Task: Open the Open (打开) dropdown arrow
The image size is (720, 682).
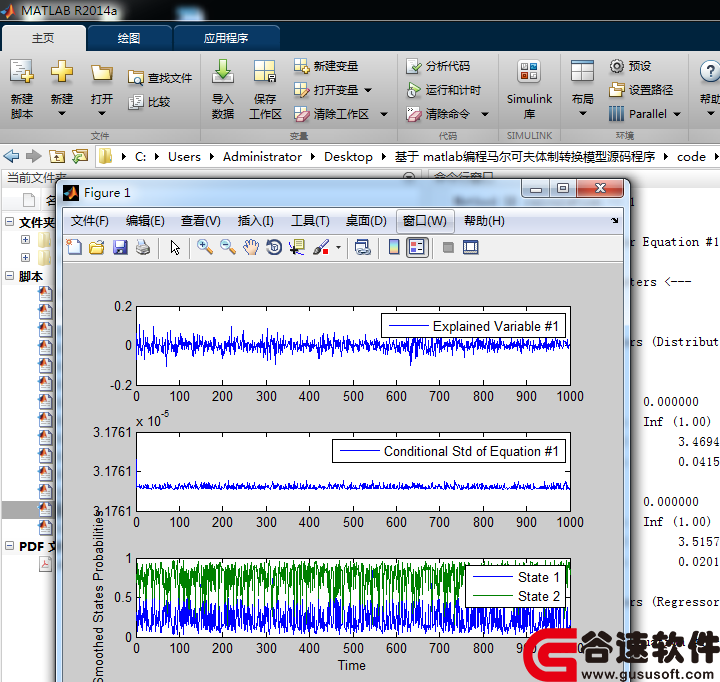Action: [101, 113]
